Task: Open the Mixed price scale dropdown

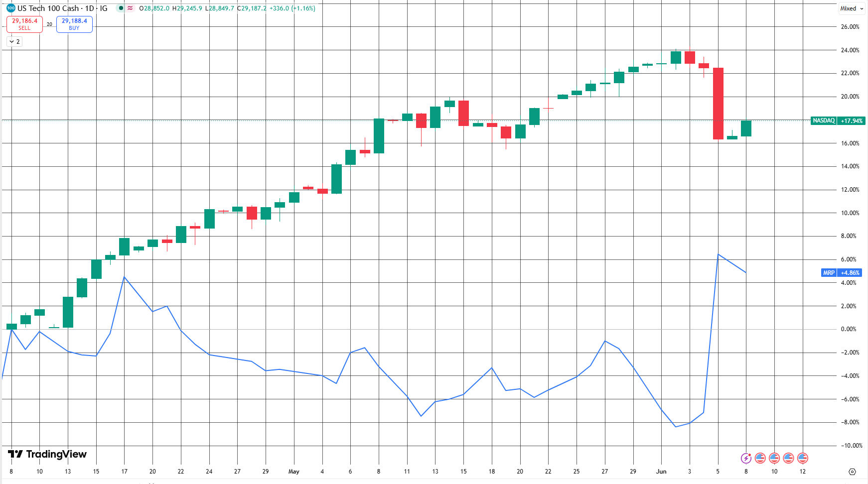Action: 852,8
